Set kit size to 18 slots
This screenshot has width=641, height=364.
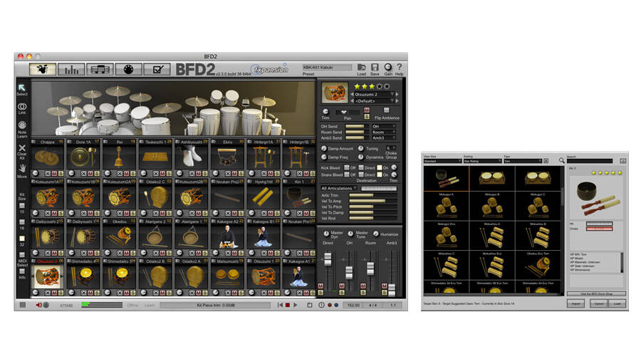point(22,222)
